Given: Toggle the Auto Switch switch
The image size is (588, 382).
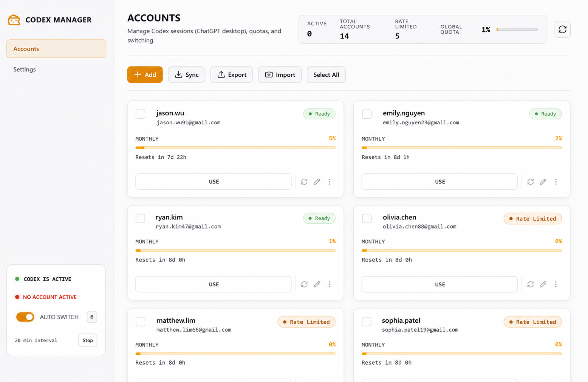Looking at the screenshot, I should pos(25,317).
